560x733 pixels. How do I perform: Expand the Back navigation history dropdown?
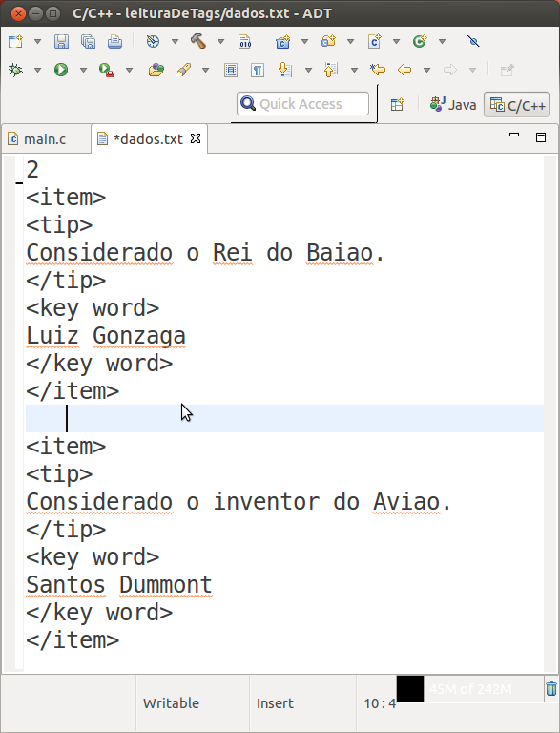click(426, 70)
